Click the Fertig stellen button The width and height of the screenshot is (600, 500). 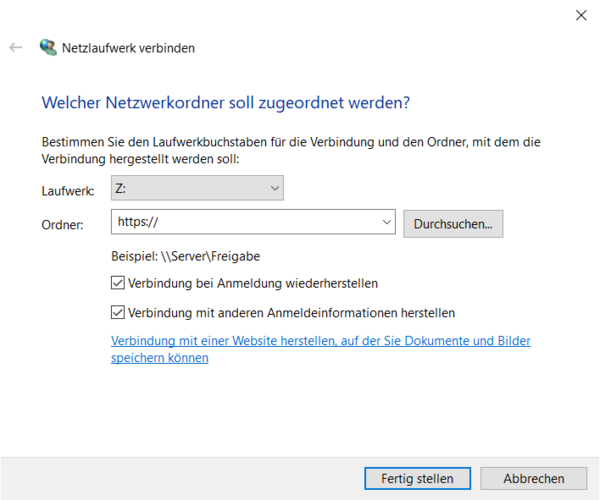click(417, 478)
